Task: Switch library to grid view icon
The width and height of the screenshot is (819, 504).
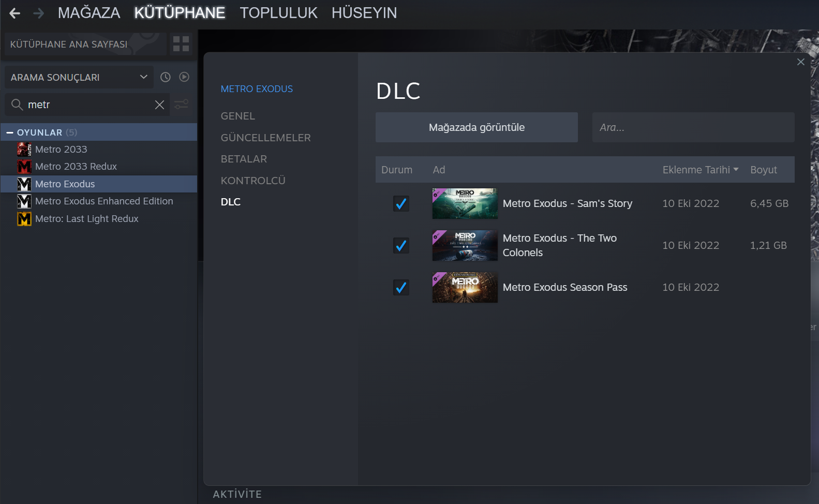Action: 181,44
